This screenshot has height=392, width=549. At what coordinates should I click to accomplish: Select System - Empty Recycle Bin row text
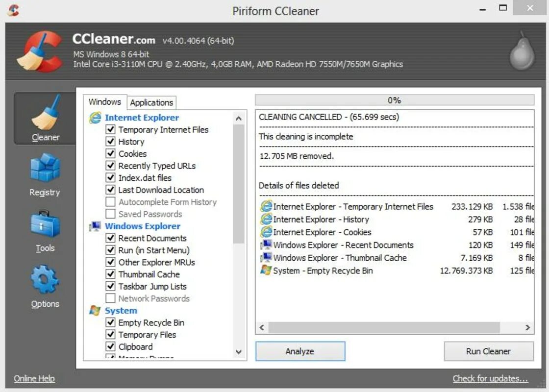coord(323,270)
